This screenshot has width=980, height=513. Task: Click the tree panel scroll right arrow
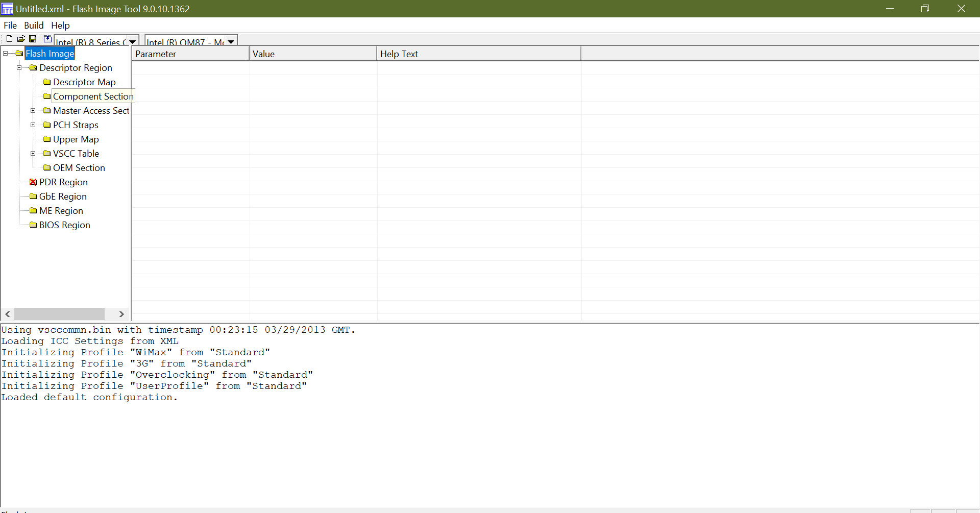(x=121, y=314)
